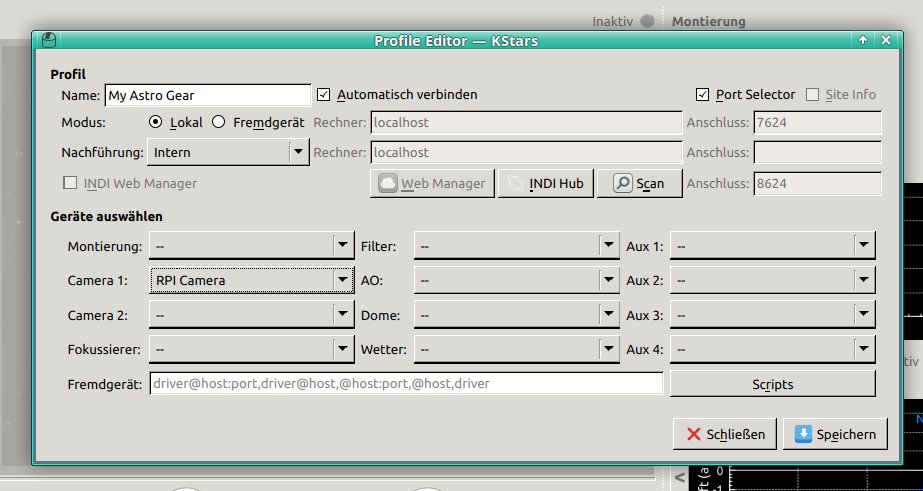Open the Wetter device dropdown
The image size is (923, 491).
517,350
